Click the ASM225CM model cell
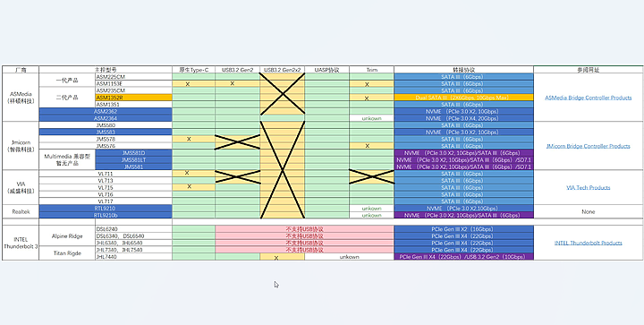 point(133,77)
